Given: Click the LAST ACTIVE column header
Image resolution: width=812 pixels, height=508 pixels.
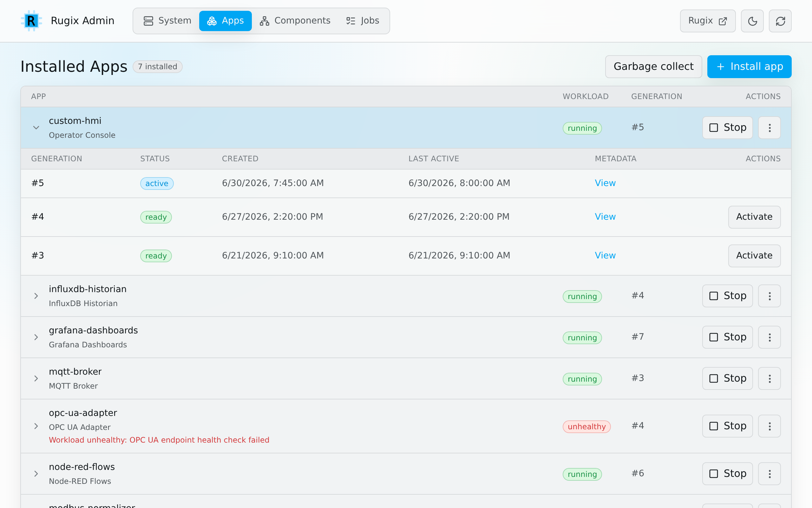Looking at the screenshot, I should point(434,158).
